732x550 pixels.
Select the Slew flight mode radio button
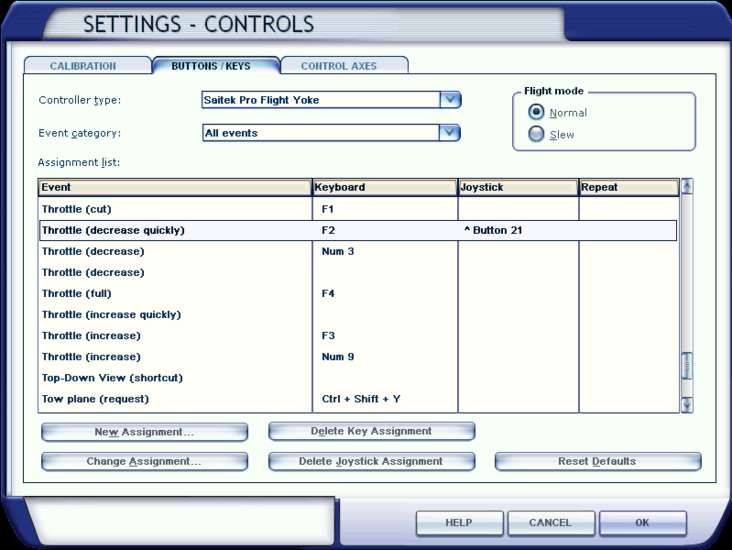point(536,134)
